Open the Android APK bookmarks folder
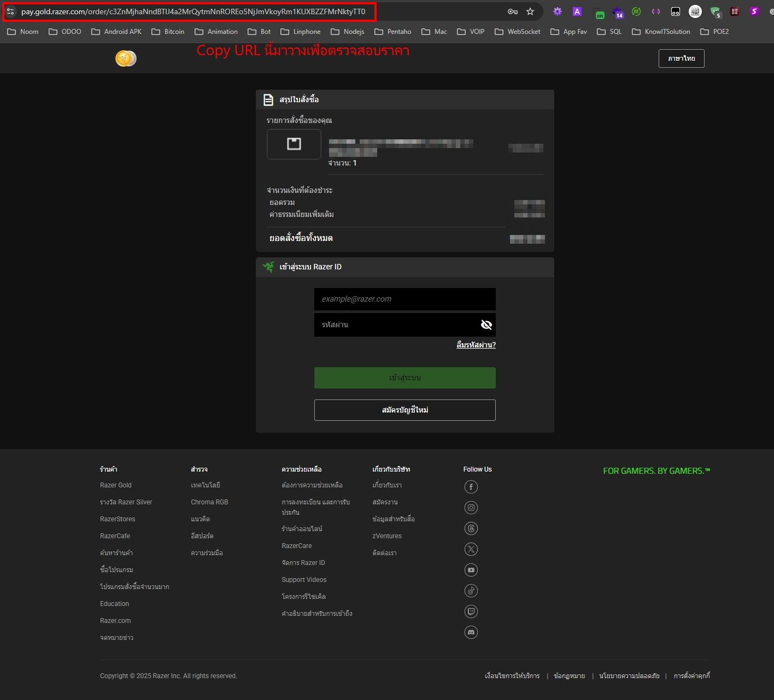 [x=116, y=32]
